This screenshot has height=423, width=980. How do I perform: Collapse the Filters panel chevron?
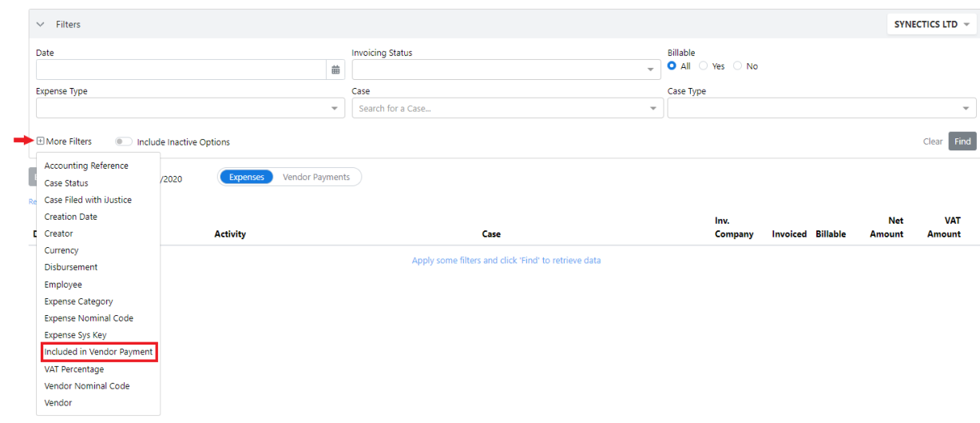[x=41, y=25]
